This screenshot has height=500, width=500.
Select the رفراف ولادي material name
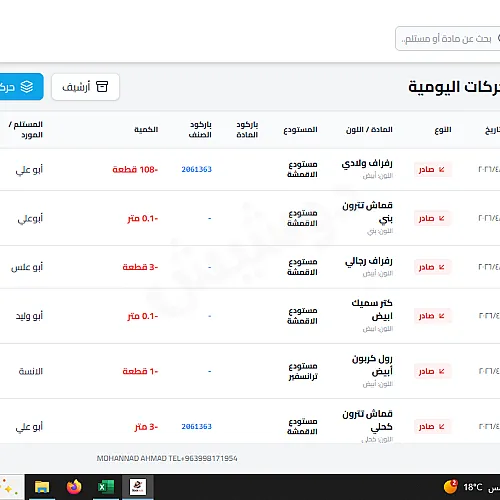(367, 163)
